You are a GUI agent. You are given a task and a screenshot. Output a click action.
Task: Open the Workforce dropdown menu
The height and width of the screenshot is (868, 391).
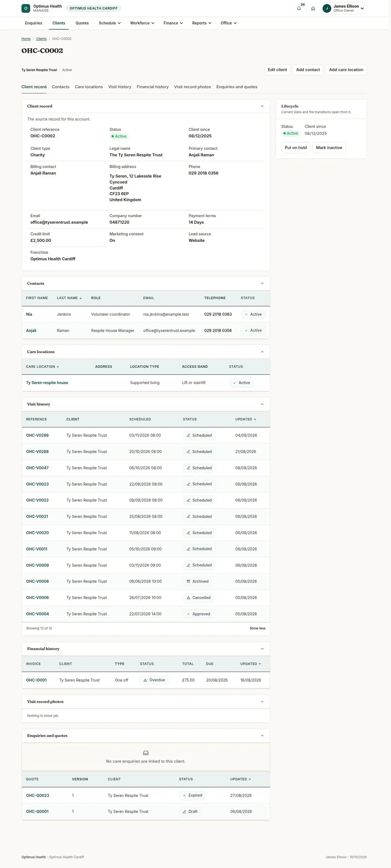(142, 23)
